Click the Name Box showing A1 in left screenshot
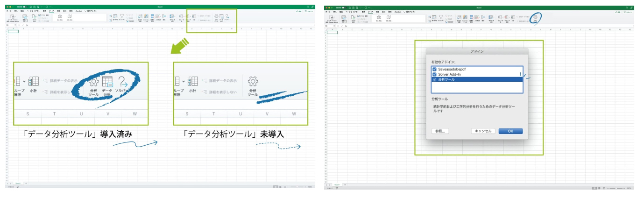This screenshot has width=644, height=198. (9, 25)
